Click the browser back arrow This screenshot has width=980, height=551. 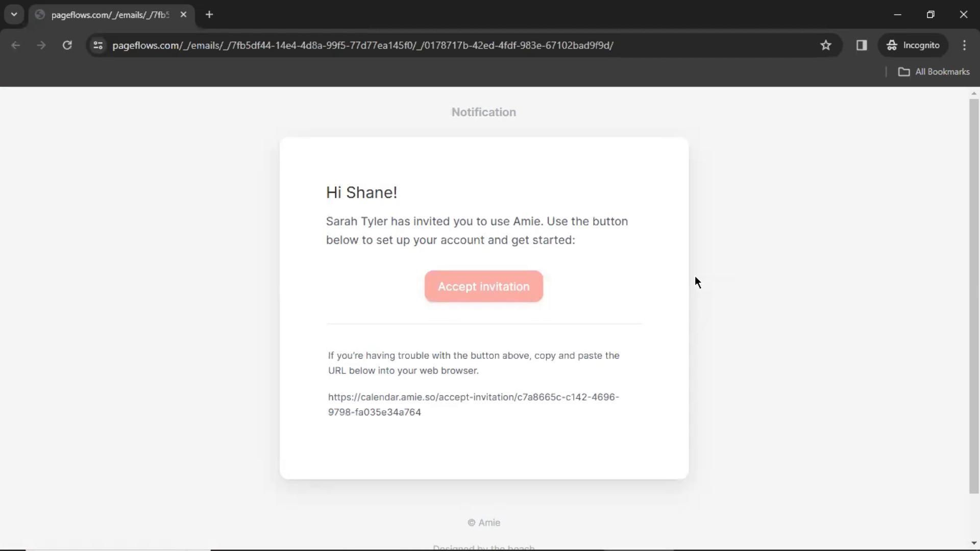coord(15,45)
